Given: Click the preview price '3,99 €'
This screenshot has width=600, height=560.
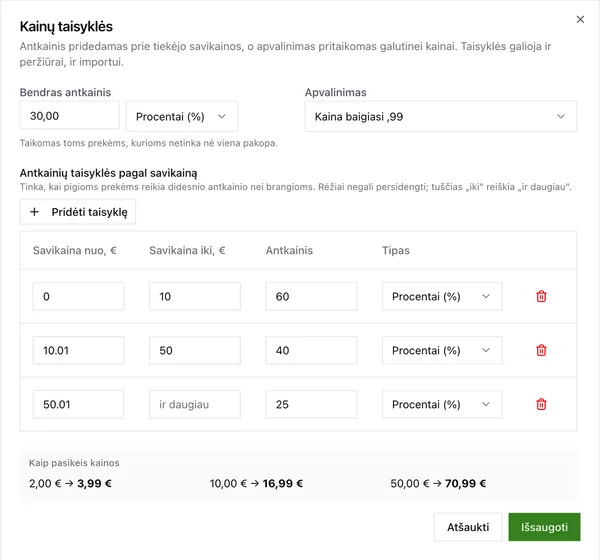Looking at the screenshot, I should (94, 483).
